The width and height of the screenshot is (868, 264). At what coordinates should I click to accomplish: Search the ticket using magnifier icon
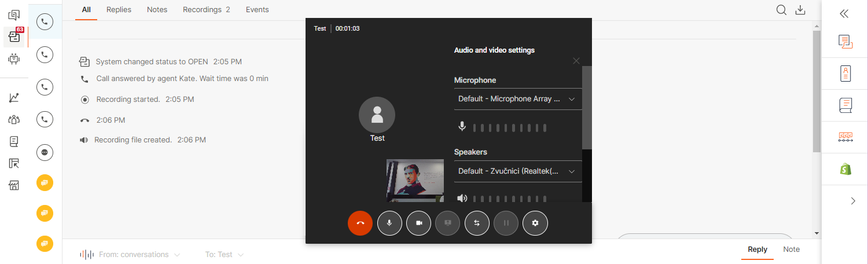[x=781, y=10]
